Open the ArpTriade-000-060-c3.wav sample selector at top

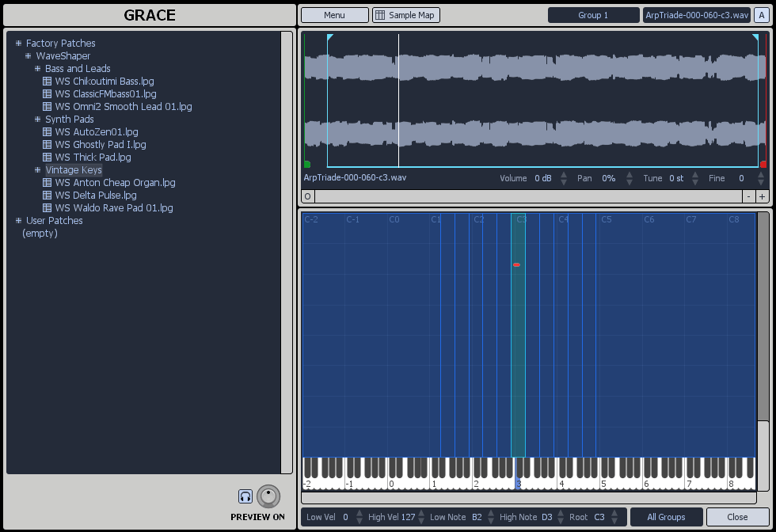tap(697, 15)
